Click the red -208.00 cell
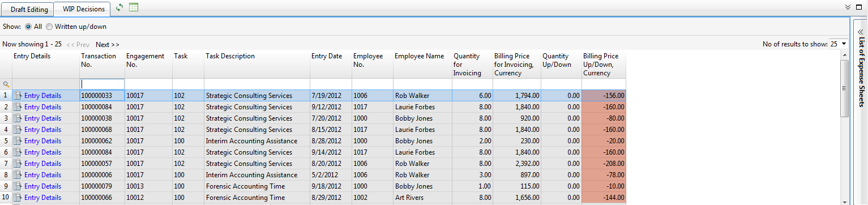The height and width of the screenshot is (205, 868). coord(604,164)
